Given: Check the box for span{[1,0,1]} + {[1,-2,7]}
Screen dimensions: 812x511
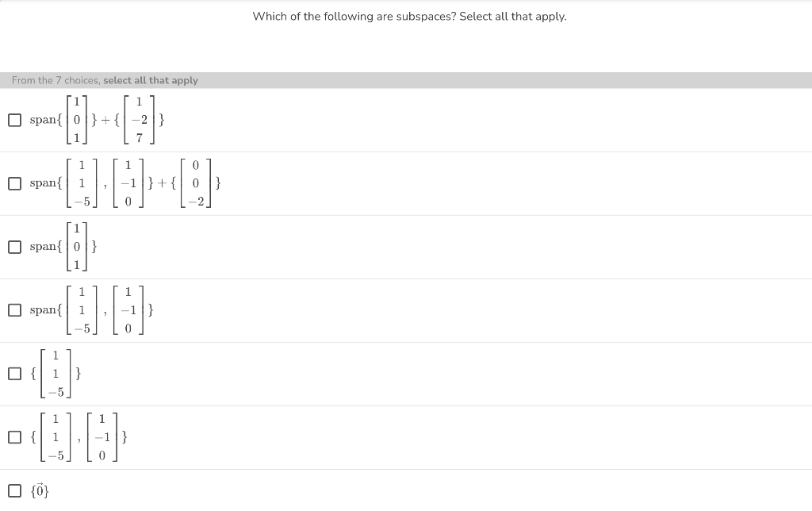Looking at the screenshot, I should coord(14,120).
